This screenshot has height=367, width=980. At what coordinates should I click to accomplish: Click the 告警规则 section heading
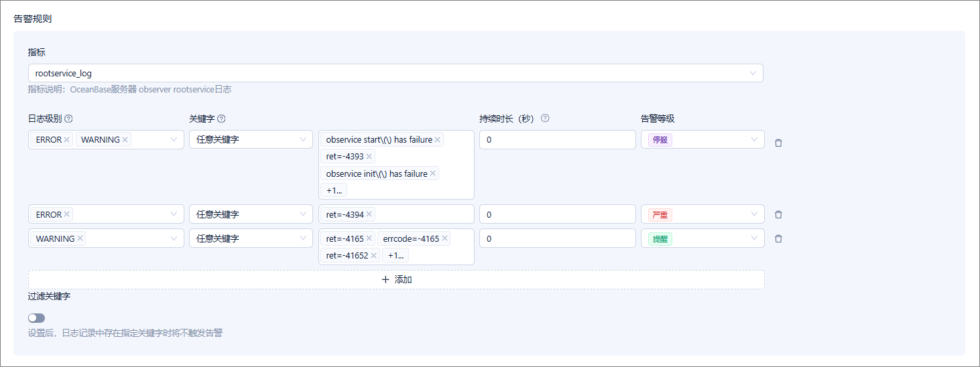click(x=33, y=19)
